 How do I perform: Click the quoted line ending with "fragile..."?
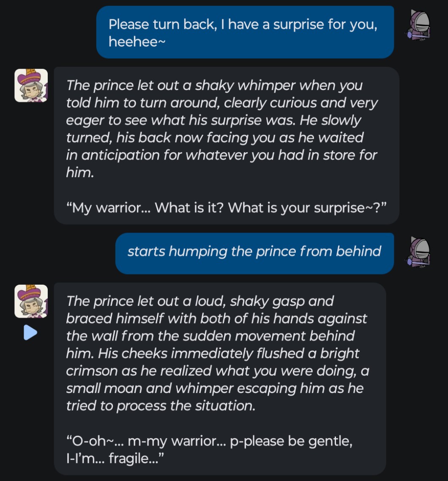[209, 450]
